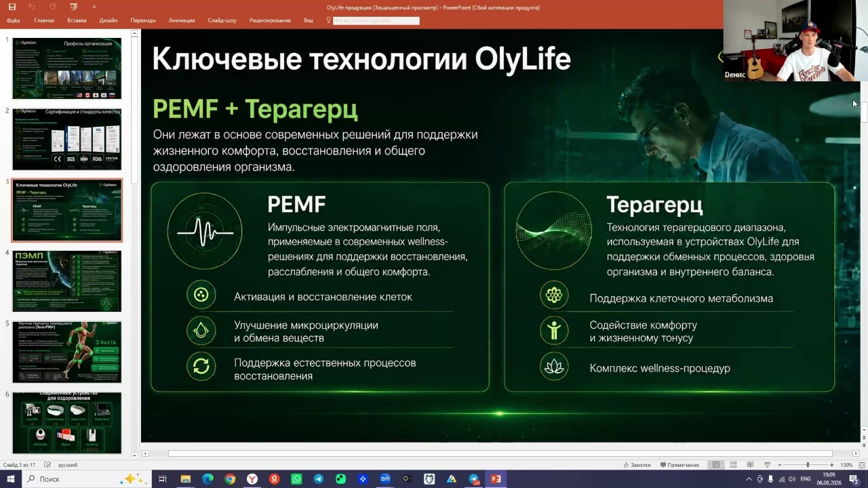The image size is (868, 488).
Task: Start slideshow from beginning via quick access icon
Action: [74, 7]
